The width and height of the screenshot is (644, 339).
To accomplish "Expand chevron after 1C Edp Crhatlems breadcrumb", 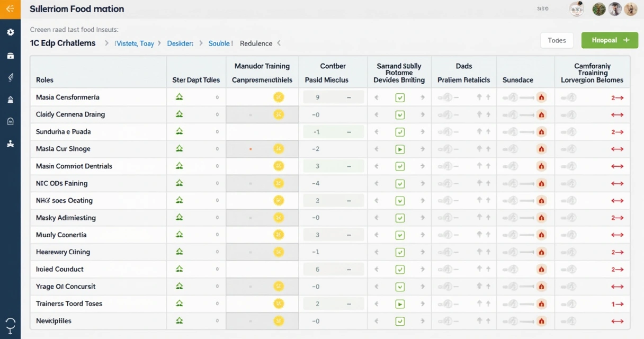I will (106, 43).
